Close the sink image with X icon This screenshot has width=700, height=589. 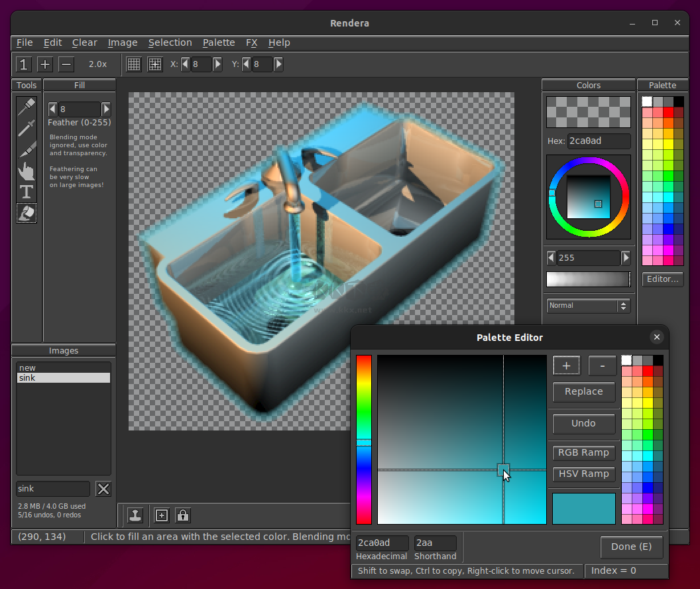[x=103, y=489]
